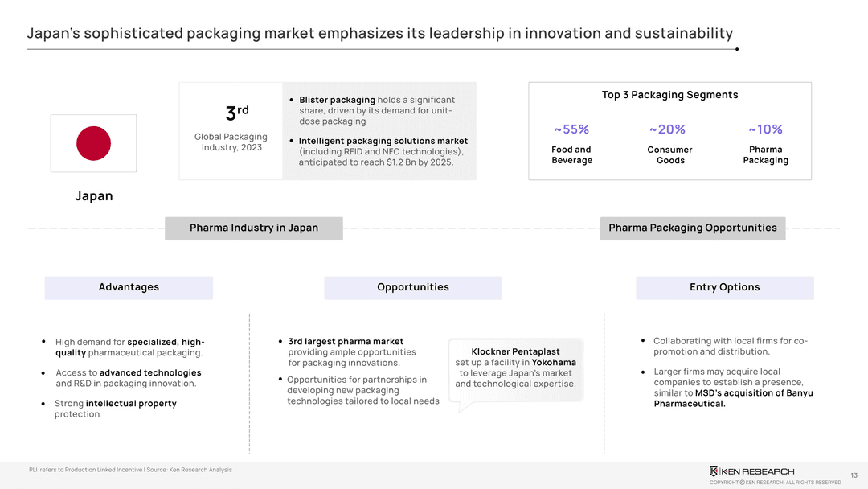The width and height of the screenshot is (868, 489).
Task: Select the Pharma Packaging Opportunities label
Action: tap(692, 228)
